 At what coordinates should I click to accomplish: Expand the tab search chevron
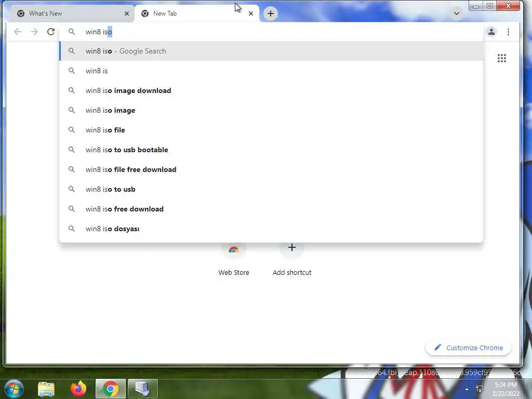(457, 14)
